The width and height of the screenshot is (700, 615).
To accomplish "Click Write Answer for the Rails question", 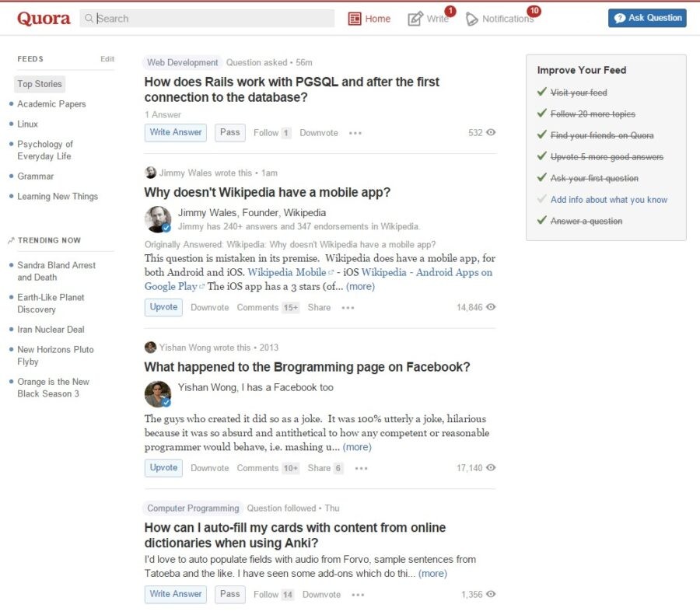I will 176,132.
